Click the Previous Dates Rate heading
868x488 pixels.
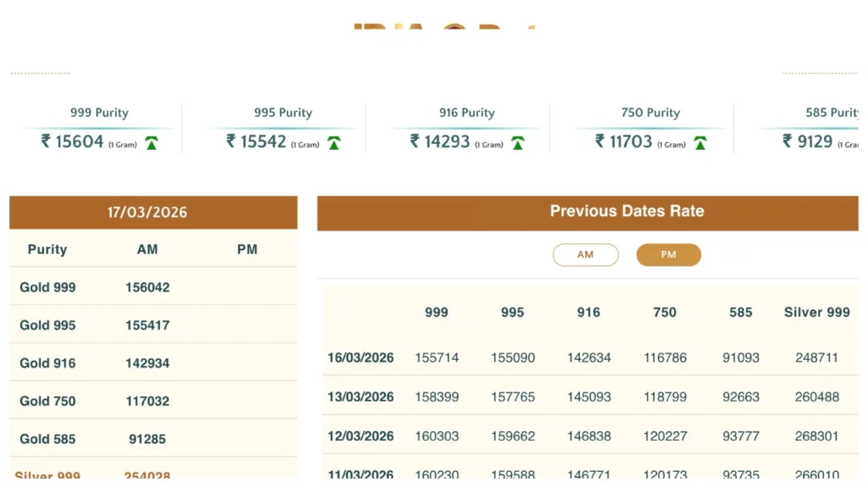pyautogui.click(x=626, y=212)
